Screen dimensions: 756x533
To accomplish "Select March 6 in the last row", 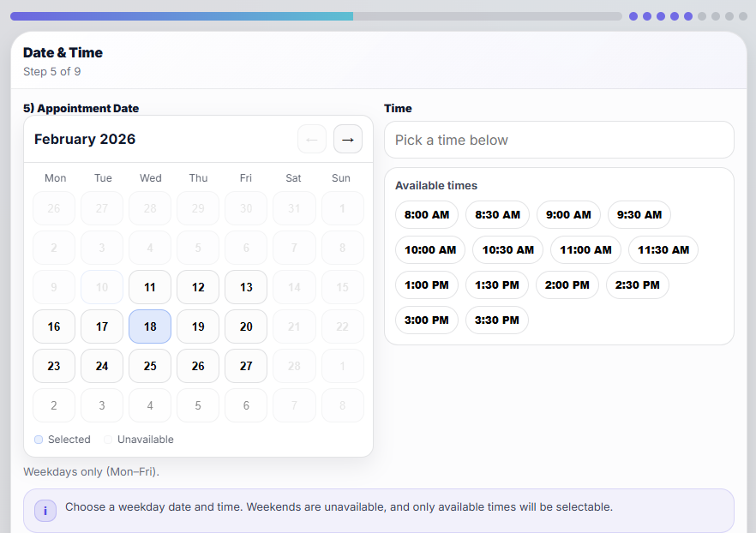I will point(246,406).
